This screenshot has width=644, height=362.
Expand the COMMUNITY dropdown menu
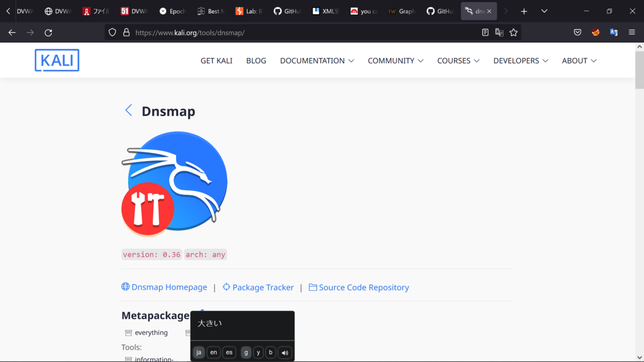coord(396,61)
